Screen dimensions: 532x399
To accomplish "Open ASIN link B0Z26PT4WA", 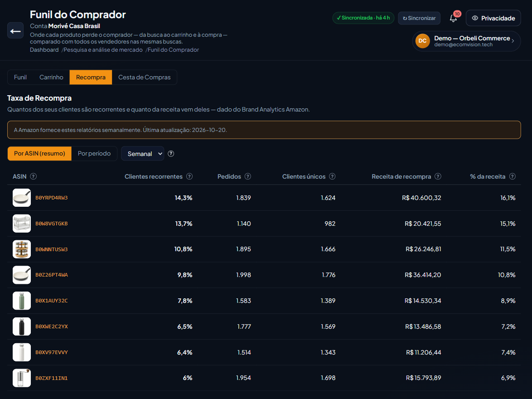I will [52, 275].
